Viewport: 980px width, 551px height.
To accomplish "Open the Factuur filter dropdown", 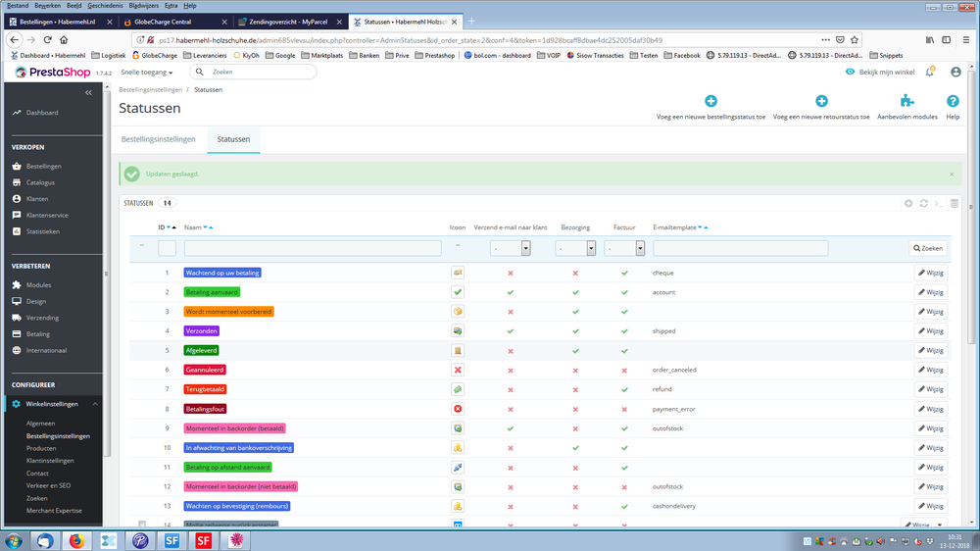I will 624,249.
